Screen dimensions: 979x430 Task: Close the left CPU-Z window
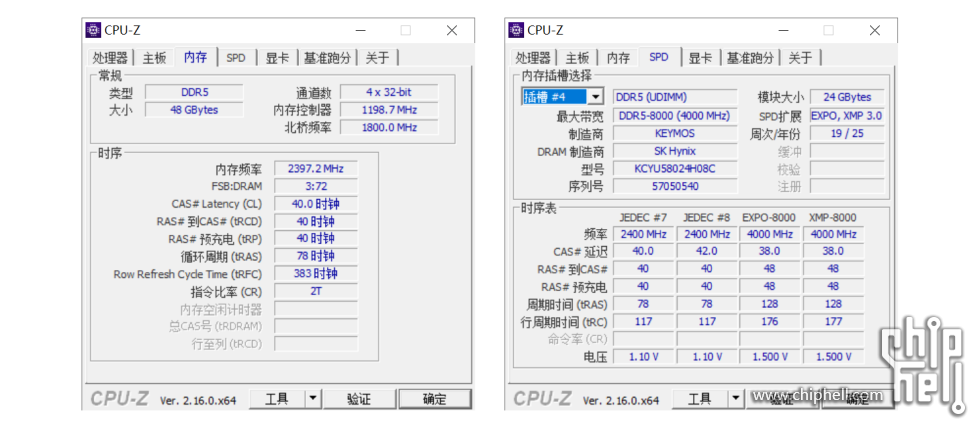click(x=452, y=30)
